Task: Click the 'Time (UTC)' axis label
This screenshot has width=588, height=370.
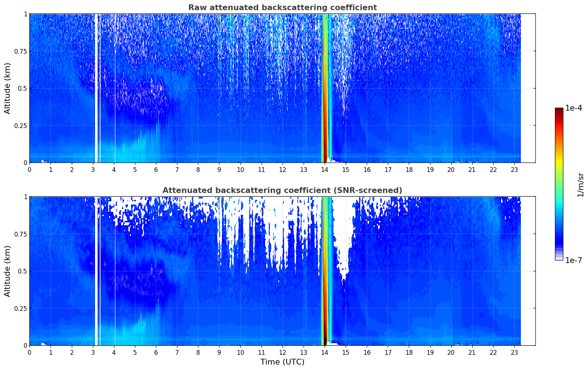Action: pos(282,362)
